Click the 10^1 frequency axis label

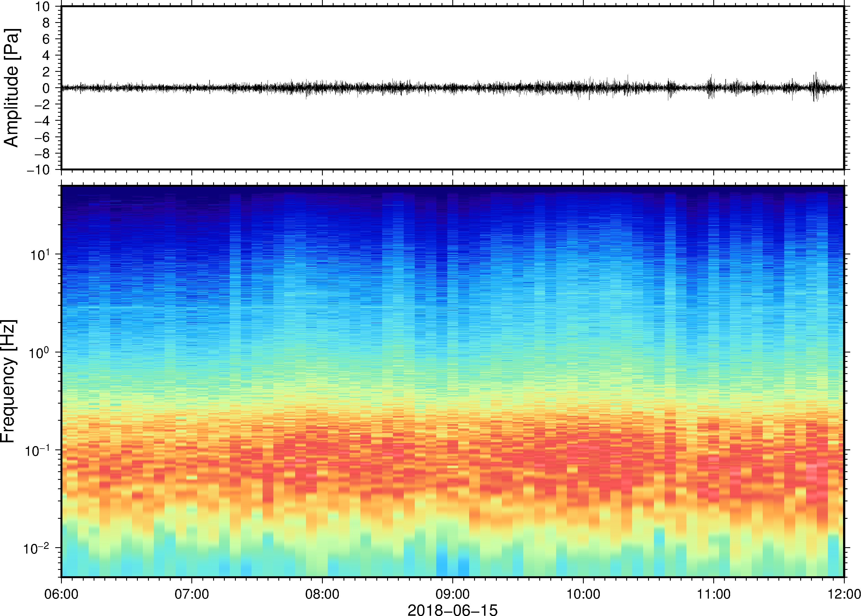pos(40,254)
